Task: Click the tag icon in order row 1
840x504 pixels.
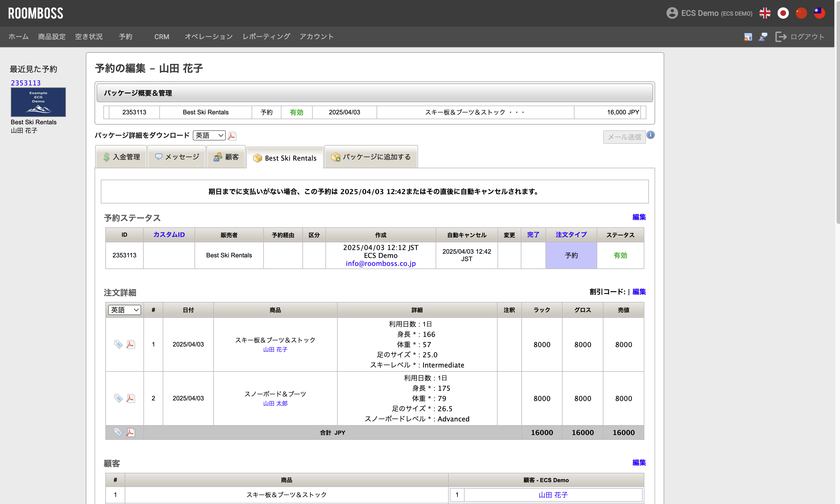Action: click(x=118, y=345)
